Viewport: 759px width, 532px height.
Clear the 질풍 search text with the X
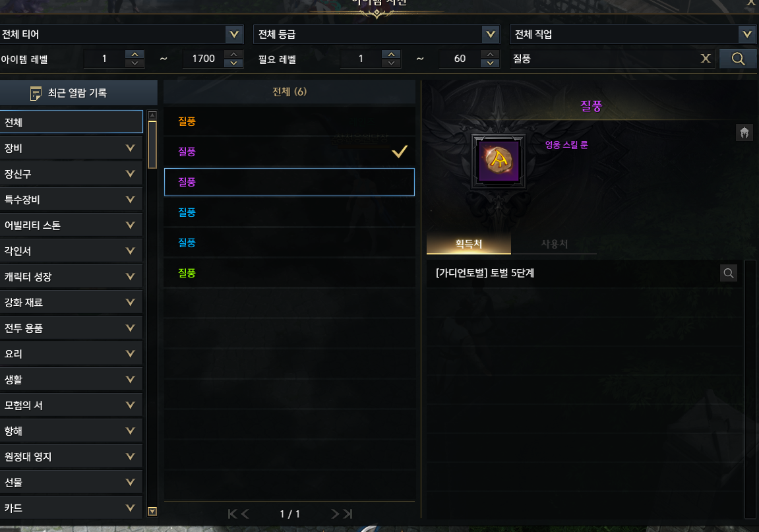[706, 59]
